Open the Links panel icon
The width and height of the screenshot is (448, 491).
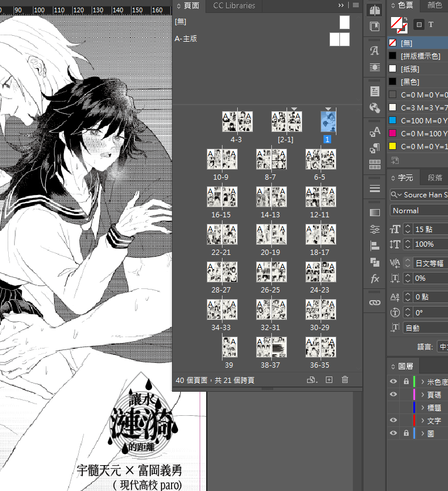pyautogui.click(x=375, y=302)
